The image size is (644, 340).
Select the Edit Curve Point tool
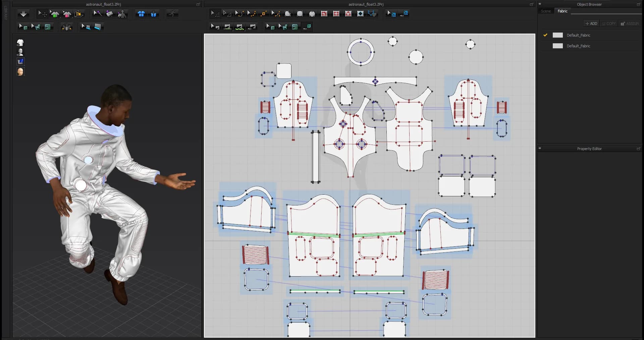(x=251, y=14)
